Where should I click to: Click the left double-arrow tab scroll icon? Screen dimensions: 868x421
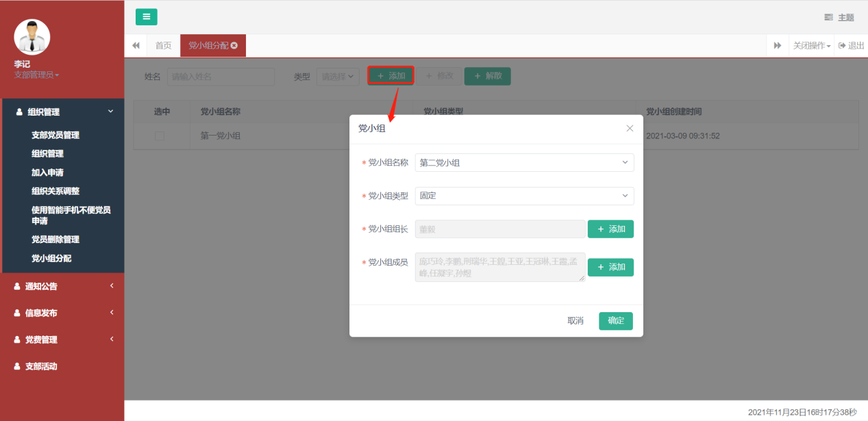(x=136, y=46)
